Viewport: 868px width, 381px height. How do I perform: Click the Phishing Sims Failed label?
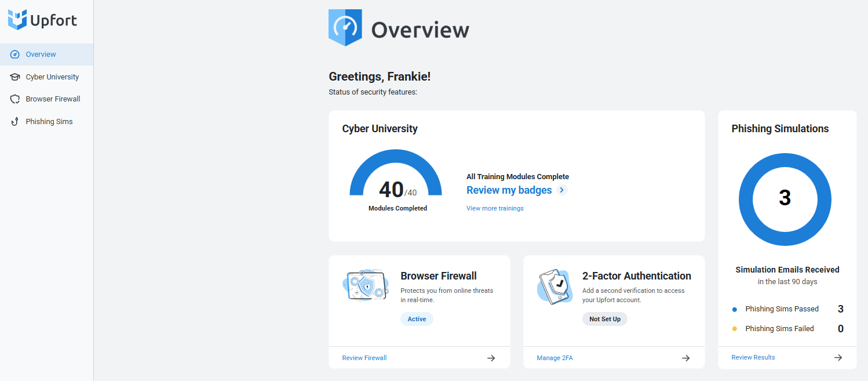point(779,329)
